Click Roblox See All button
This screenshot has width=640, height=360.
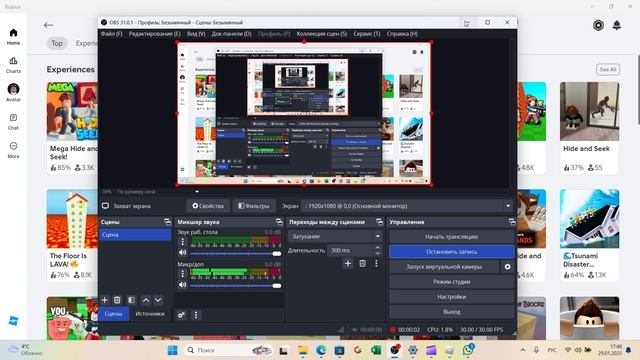click(x=608, y=69)
